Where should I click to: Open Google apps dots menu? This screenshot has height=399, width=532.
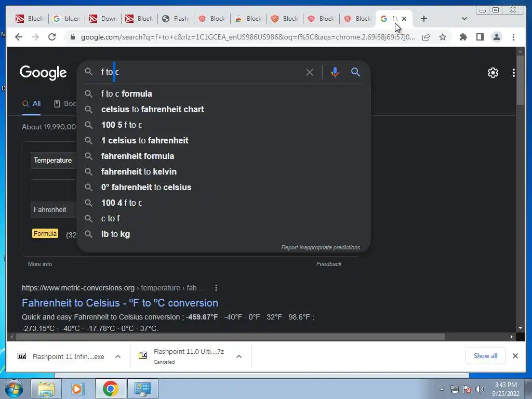point(513,73)
